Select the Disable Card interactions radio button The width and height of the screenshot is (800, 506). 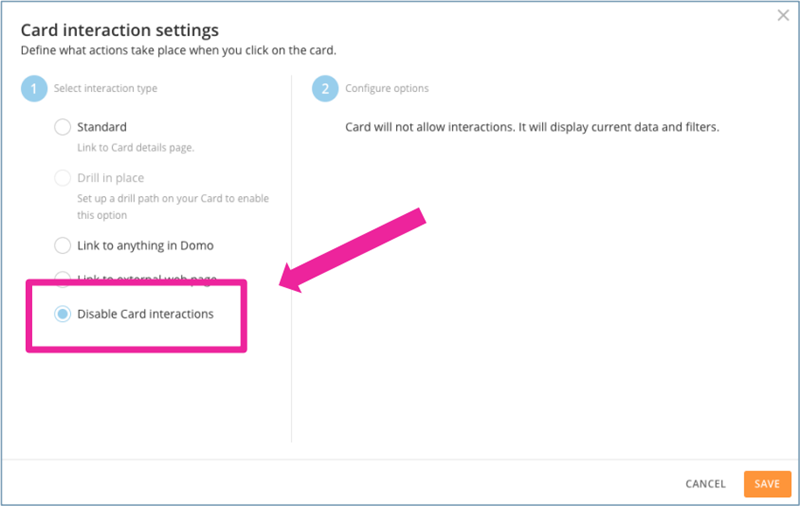63,314
